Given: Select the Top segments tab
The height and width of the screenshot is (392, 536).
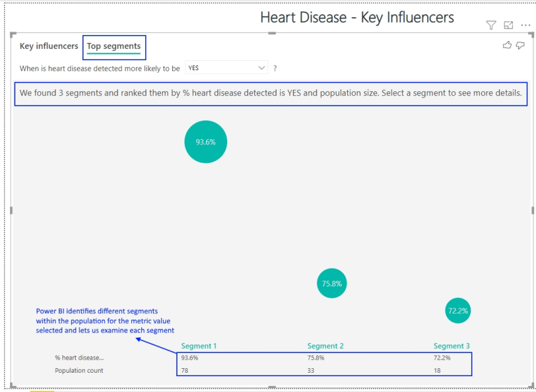Looking at the screenshot, I should [x=113, y=46].
